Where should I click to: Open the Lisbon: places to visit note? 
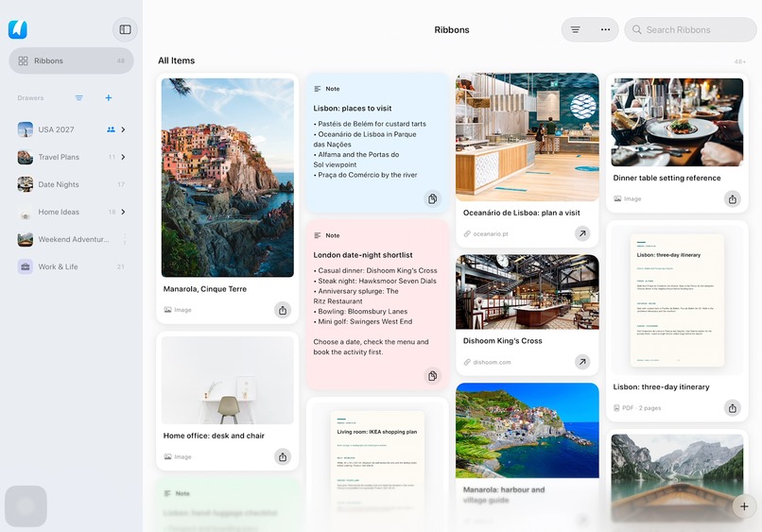[x=377, y=143]
